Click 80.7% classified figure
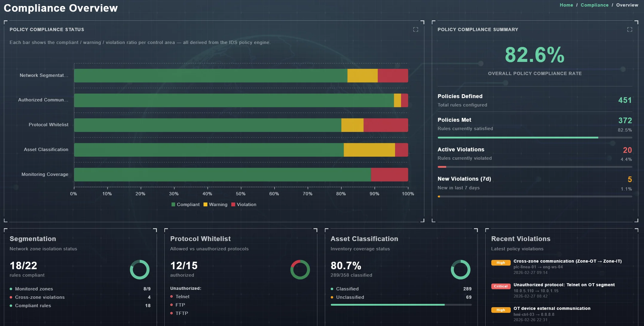This screenshot has width=644, height=326. [x=346, y=266]
